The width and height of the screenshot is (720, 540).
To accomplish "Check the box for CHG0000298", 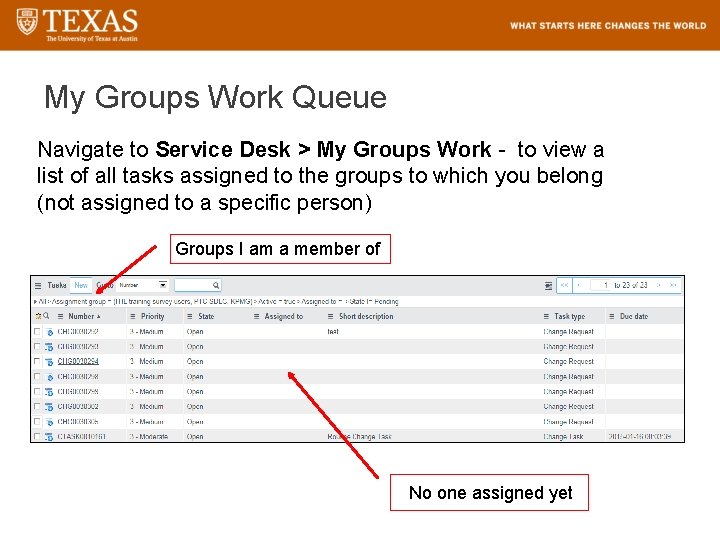I will pyautogui.click(x=37, y=376).
